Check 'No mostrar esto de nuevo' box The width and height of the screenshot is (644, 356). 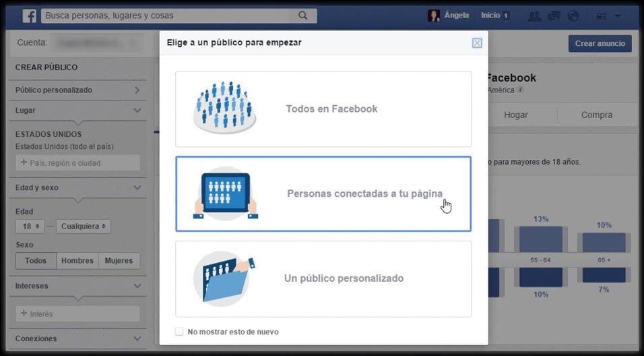(x=179, y=332)
